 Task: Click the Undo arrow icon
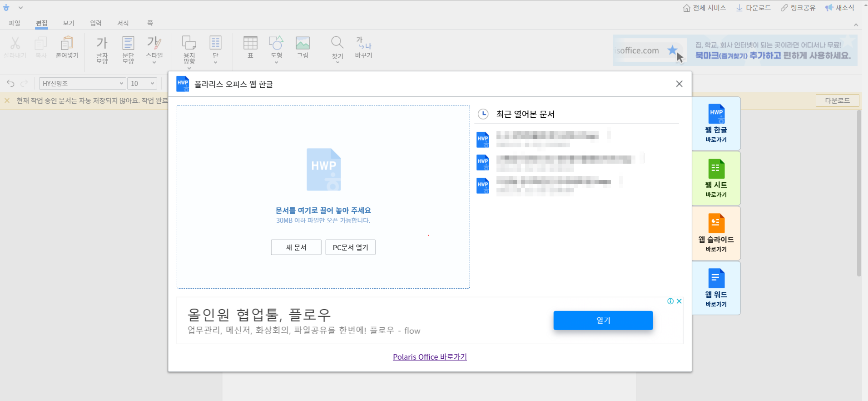click(10, 83)
